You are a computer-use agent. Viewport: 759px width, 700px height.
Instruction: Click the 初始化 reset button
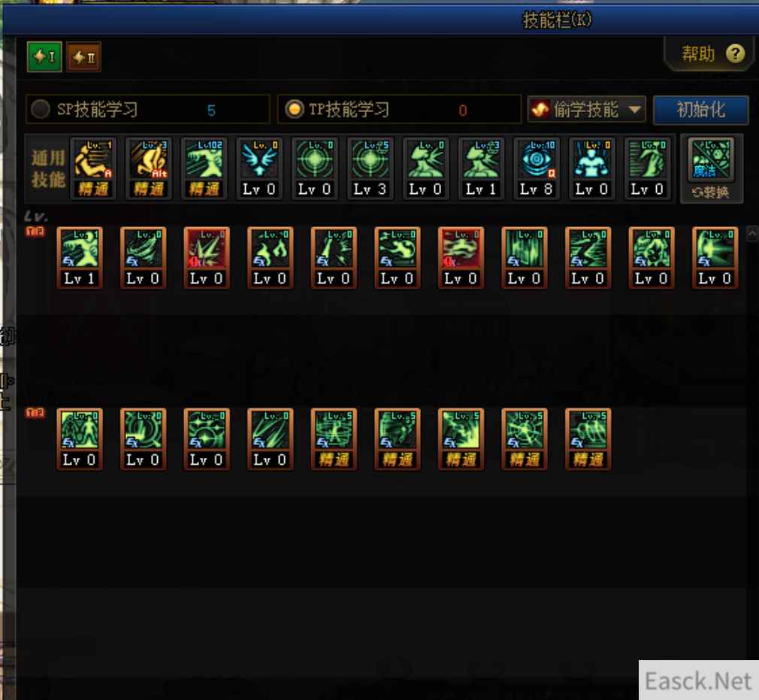700,110
